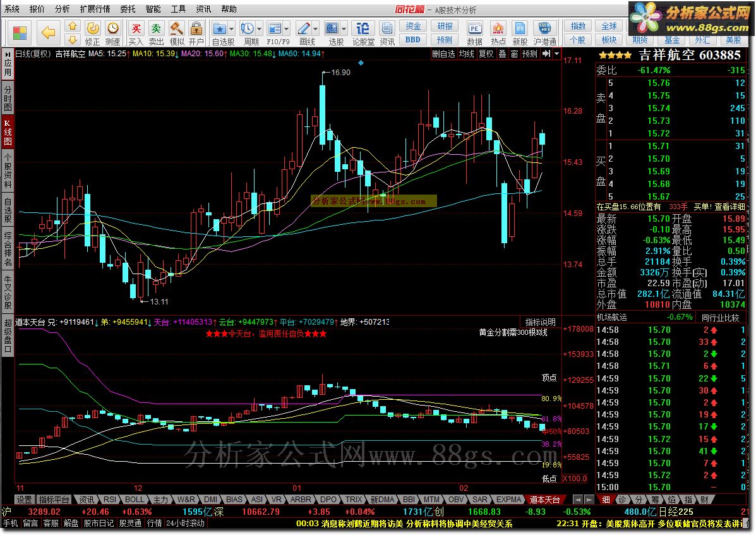Screen dimensions: 756x535
Task: Toggle the 复权 price adjustment option
Action: pos(486,54)
